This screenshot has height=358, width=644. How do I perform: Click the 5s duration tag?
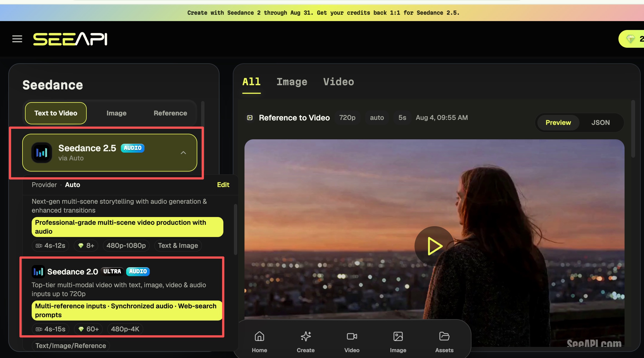click(x=402, y=118)
